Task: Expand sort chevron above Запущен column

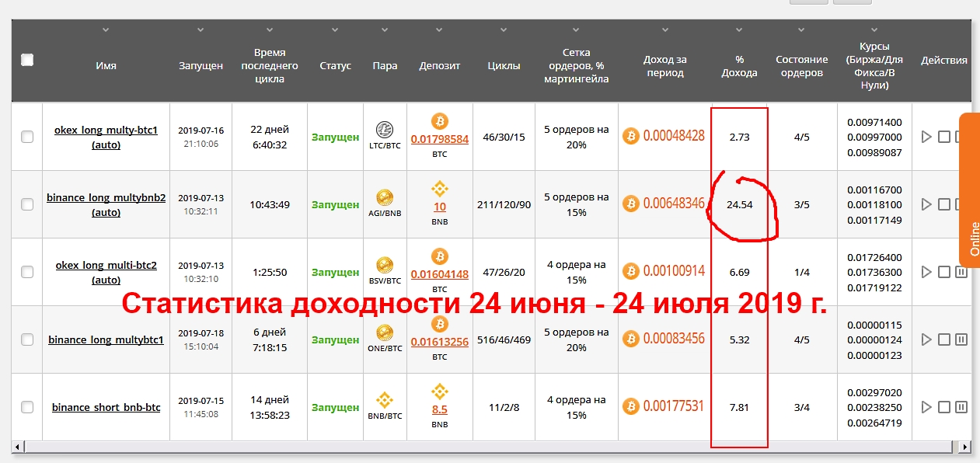Action: coord(201,30)
